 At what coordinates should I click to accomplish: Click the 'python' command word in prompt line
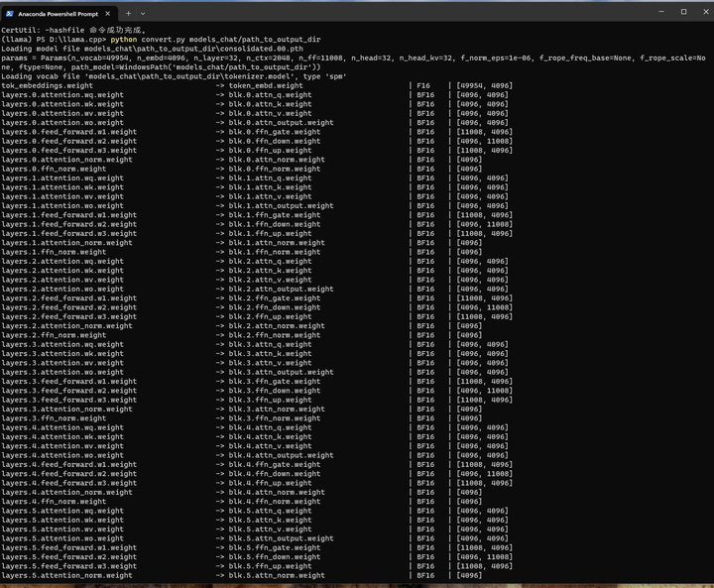pos(123,40)
